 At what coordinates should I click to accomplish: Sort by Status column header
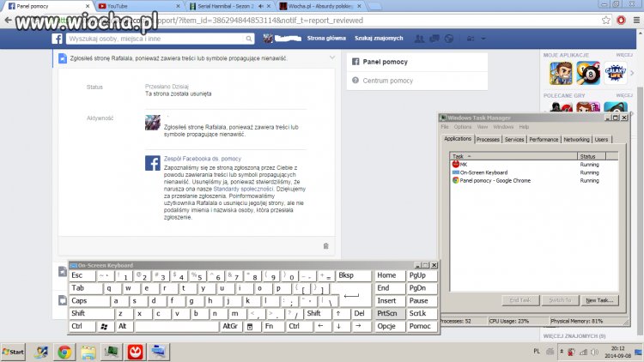pyautogui.click(x=592, y=156)
